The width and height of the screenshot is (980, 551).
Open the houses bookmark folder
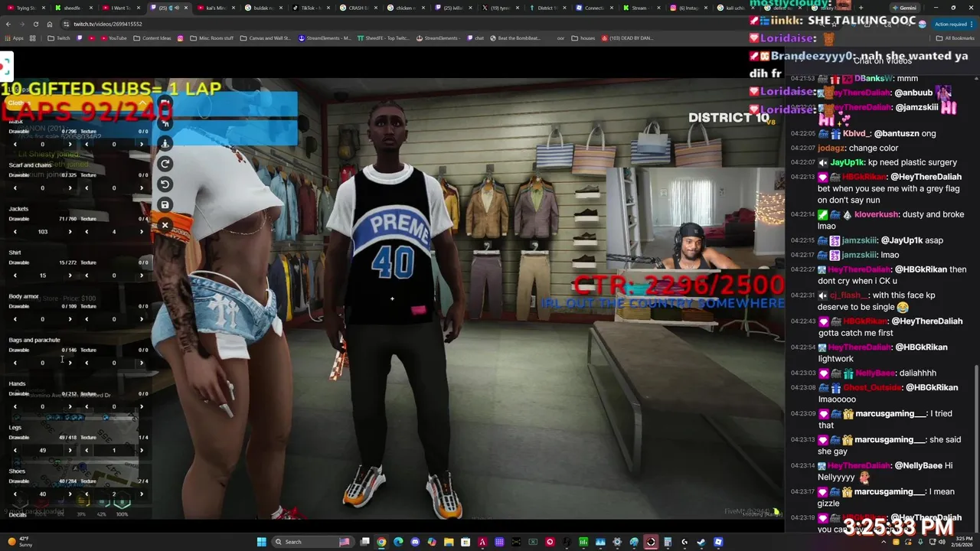pyautogui.click(x=583, y=38)
